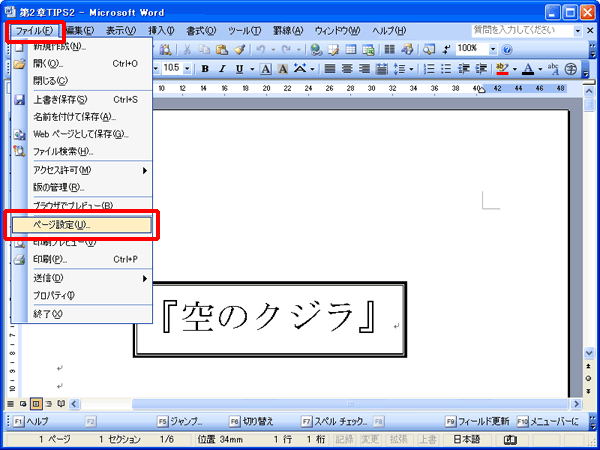
Task: Choose ページ設定 from File menu
Action: click(x=82, y=225)
